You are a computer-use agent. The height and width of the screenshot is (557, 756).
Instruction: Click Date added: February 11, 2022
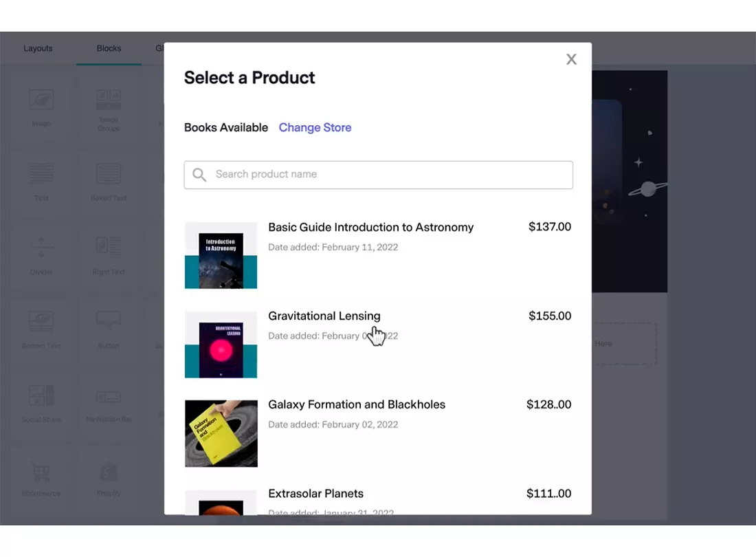tap(333, 247)
